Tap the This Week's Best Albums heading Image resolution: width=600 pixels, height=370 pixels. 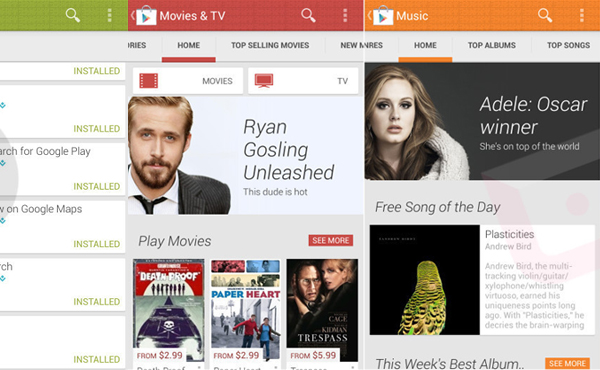[449, 363]
